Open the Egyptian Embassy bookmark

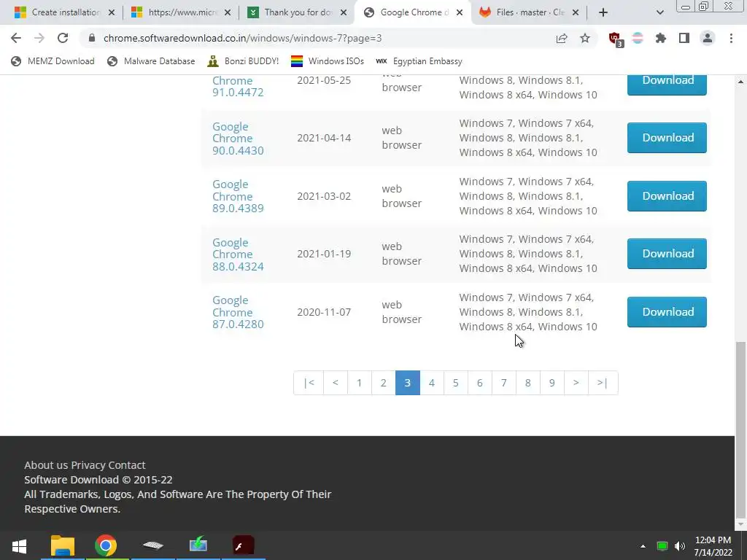coord(419,61)
